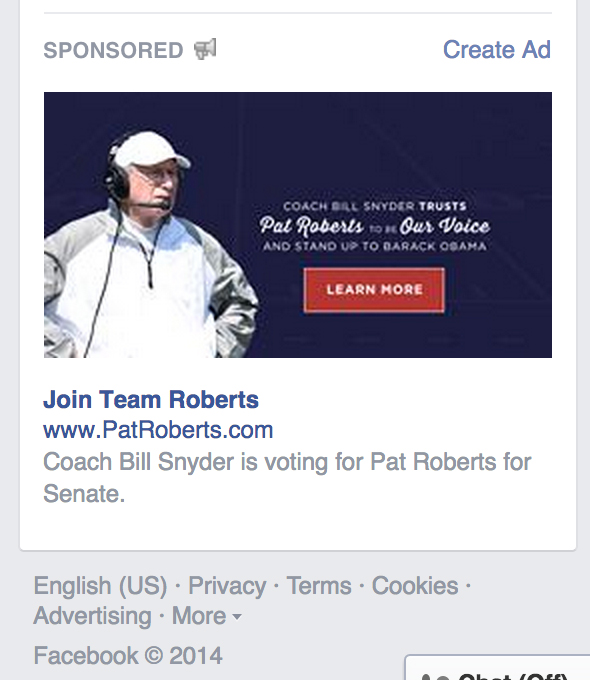Click the coach photo in the ad
590x680 pixels.
point(151,244)
